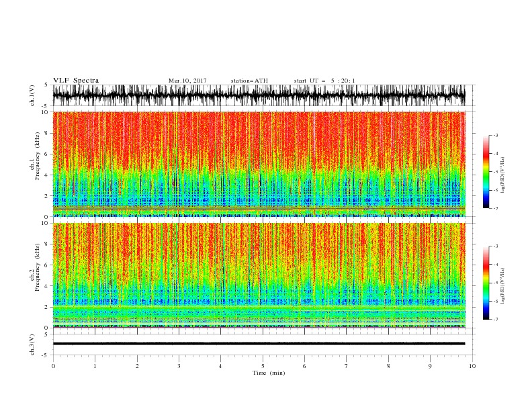This screenshot has height=411, width=532.
Task: Click the time axis tick label "7"
Action: pyautogui.click(x=347, y=366)
